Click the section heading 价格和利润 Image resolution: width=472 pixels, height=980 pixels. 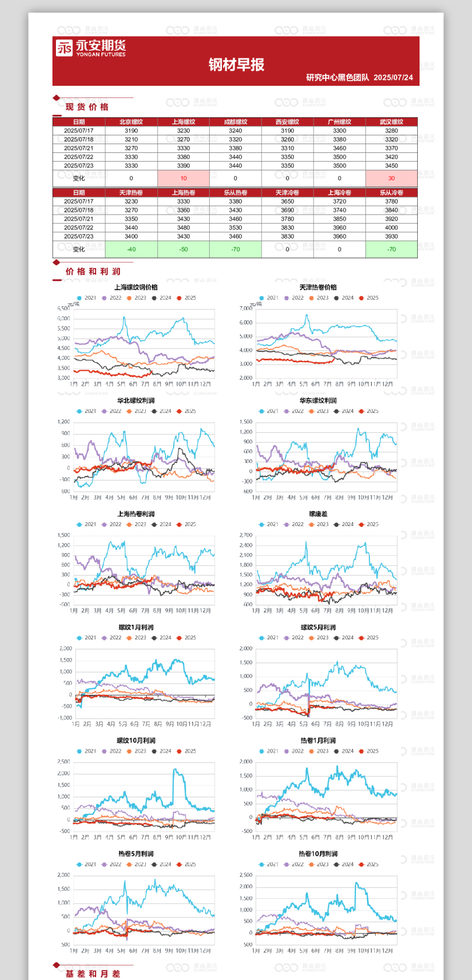point(93,271)
